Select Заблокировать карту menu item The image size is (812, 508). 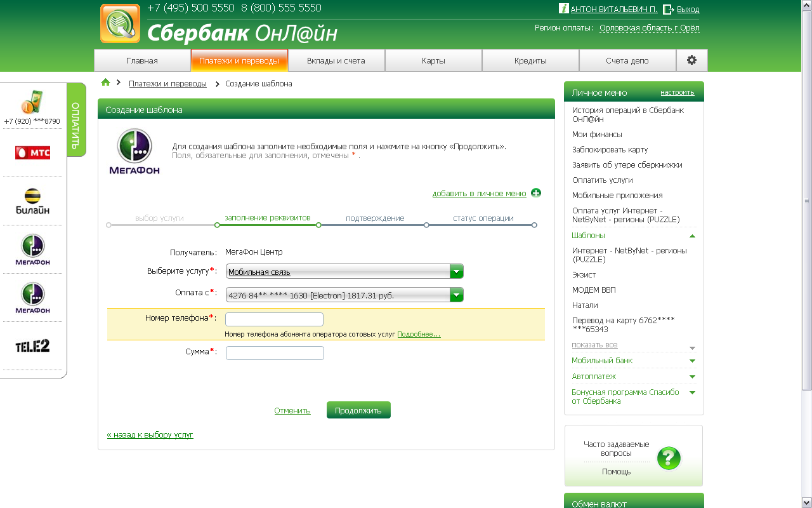click(610, 150)
